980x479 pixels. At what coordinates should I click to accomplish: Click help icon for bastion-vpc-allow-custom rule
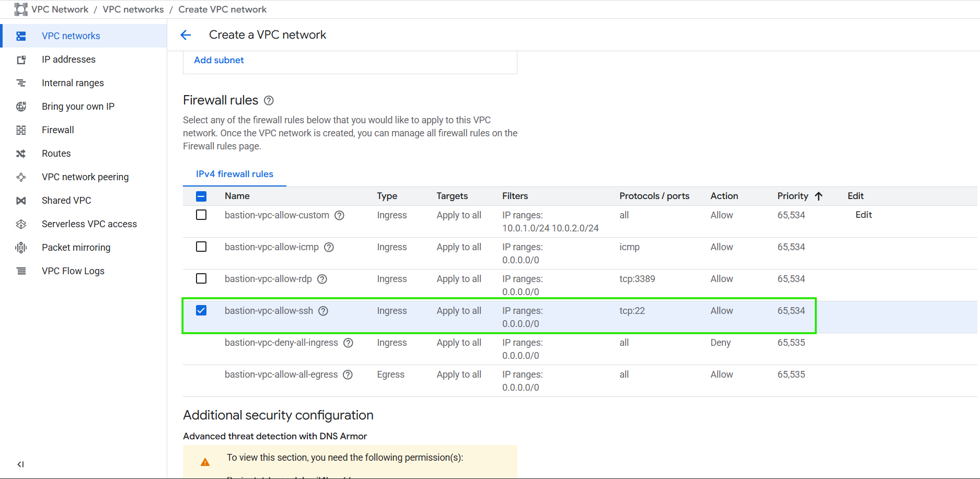point(339,215)
